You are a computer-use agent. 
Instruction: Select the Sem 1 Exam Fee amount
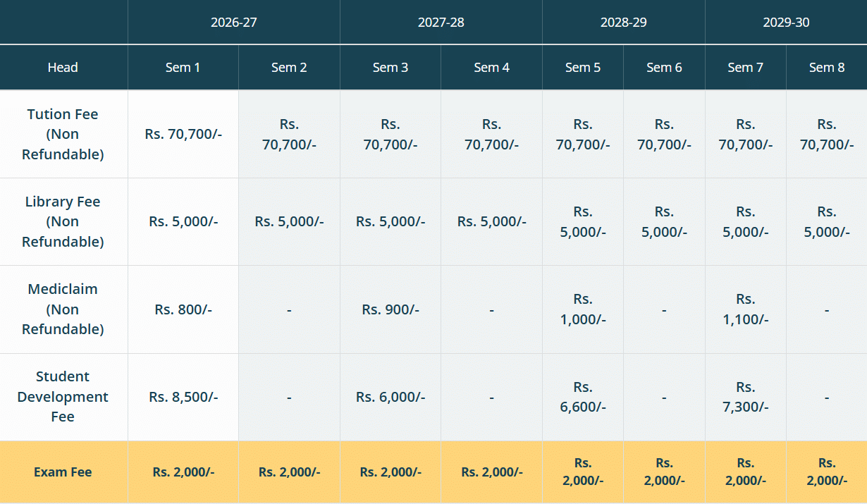pos(183,472)
